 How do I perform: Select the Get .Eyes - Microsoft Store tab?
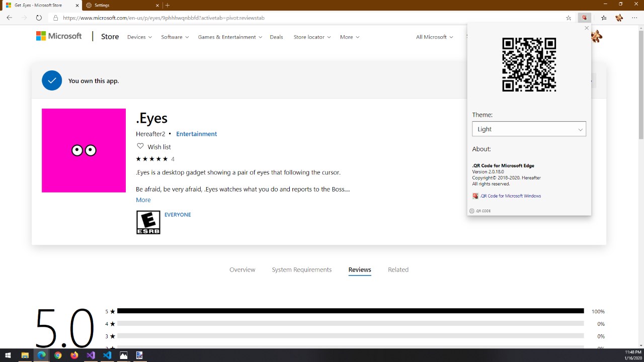(x=41, y=5)
